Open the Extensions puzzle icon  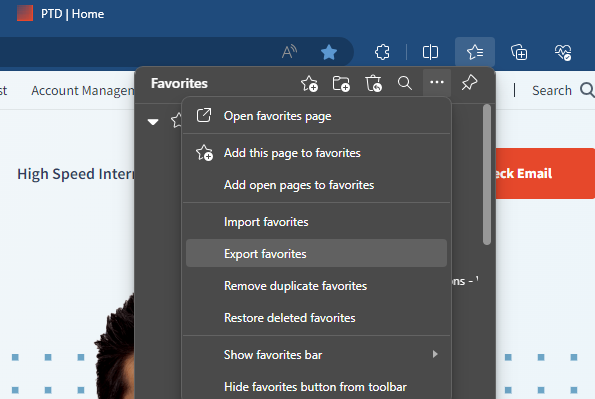coord(382,52)
